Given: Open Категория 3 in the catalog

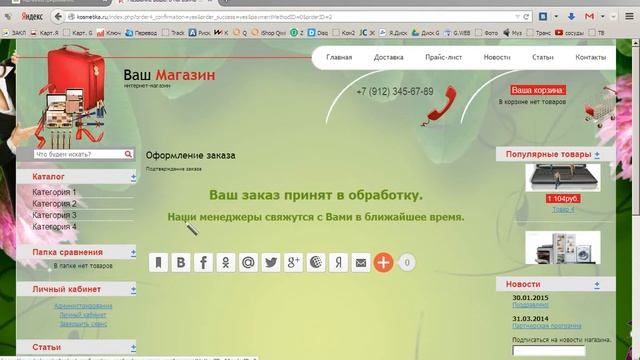Looking at the screenshot, I should [x=54, y=215].
